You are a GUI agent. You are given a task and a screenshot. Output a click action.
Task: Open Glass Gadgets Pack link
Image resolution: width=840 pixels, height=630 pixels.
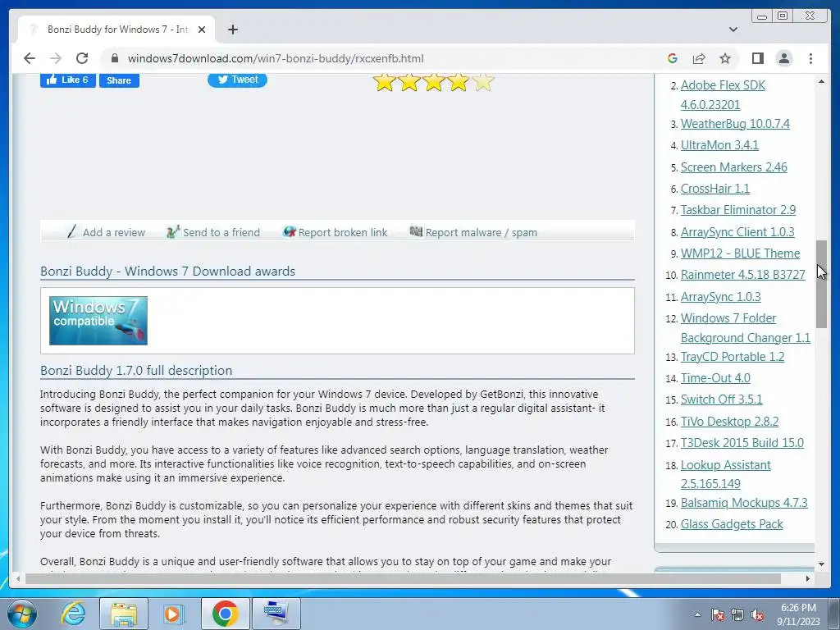tap(732, 524)
